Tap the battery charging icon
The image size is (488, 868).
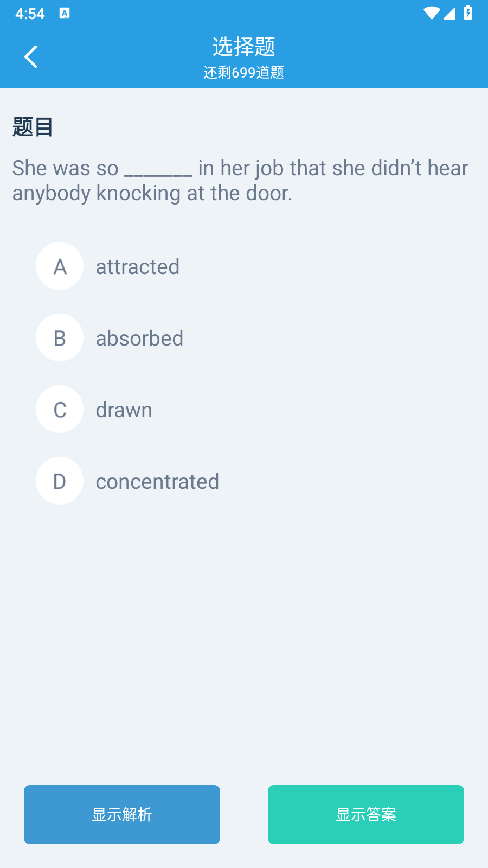click(468, 13)
